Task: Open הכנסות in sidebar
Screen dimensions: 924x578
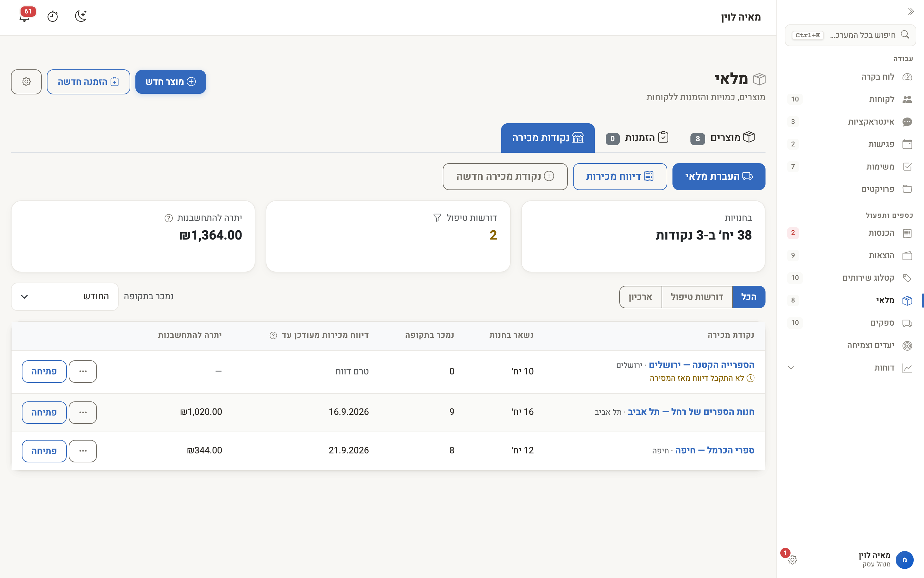Action: click(850, 233)
